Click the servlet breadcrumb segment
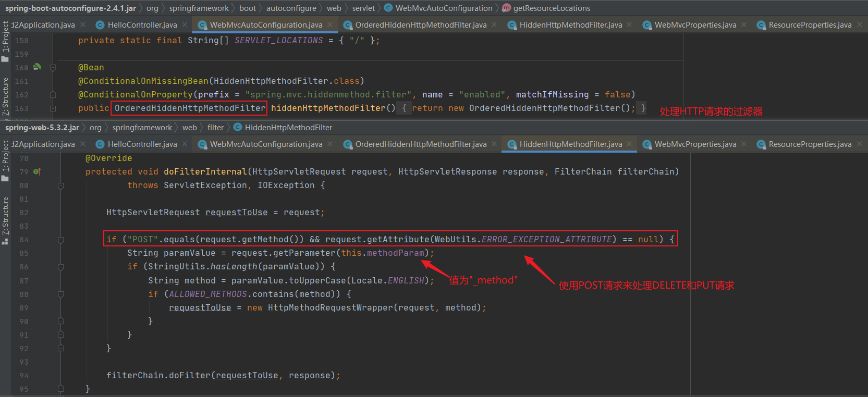 (x=363, y=8)
